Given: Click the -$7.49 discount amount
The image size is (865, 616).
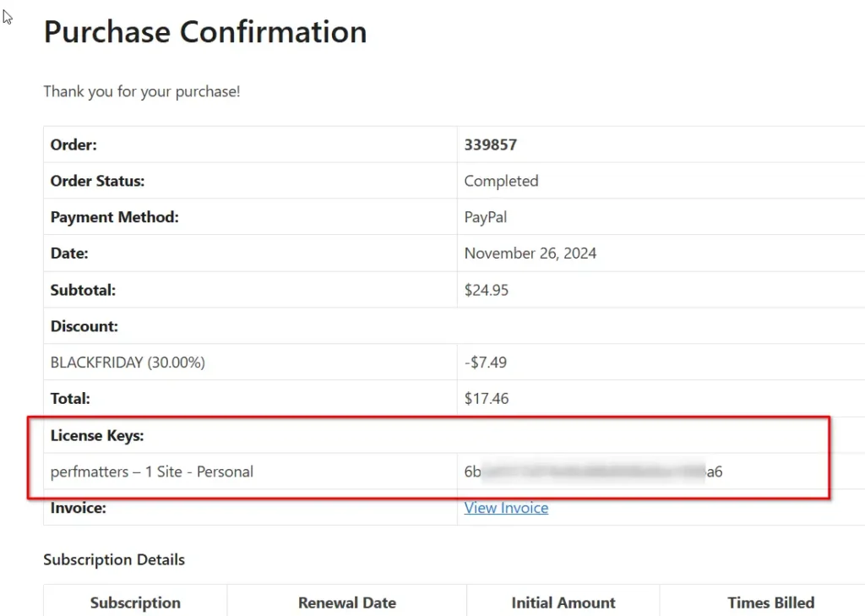Looking at the screenshot, I should [486, 363].
